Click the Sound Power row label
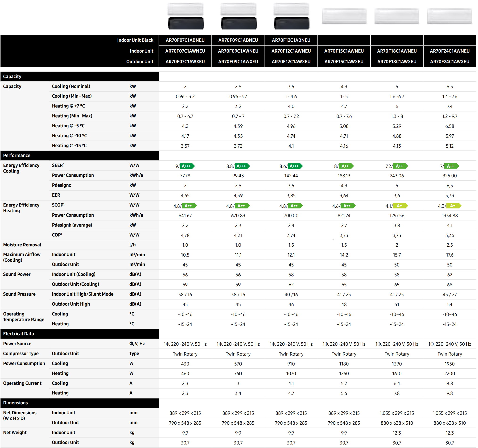478x448 pixels. coord(17,274)
